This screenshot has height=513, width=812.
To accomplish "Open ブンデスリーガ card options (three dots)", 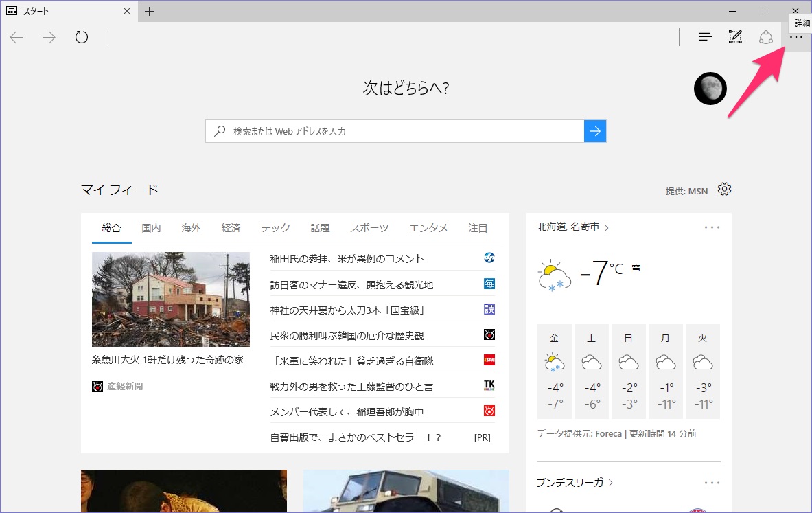I will coord(712,482).
